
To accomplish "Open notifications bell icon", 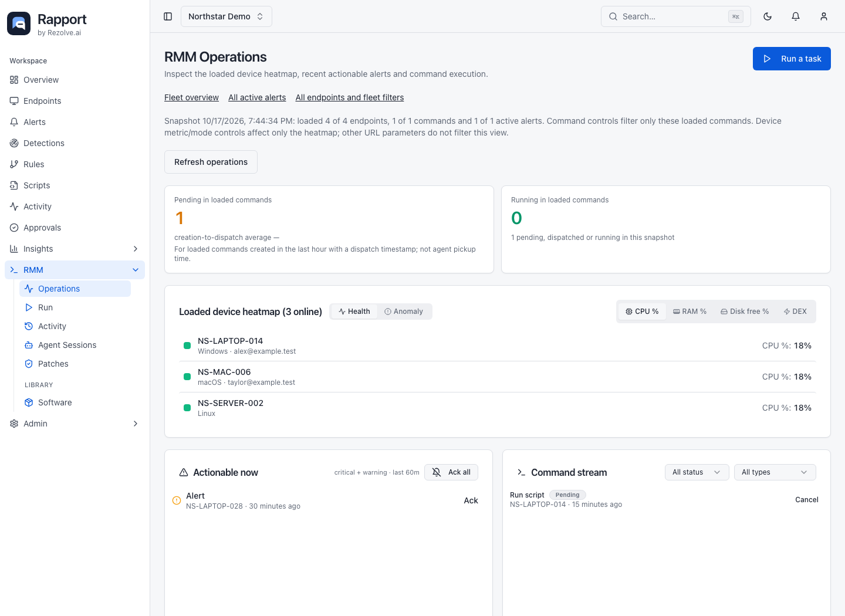I will tap(796, 16).
